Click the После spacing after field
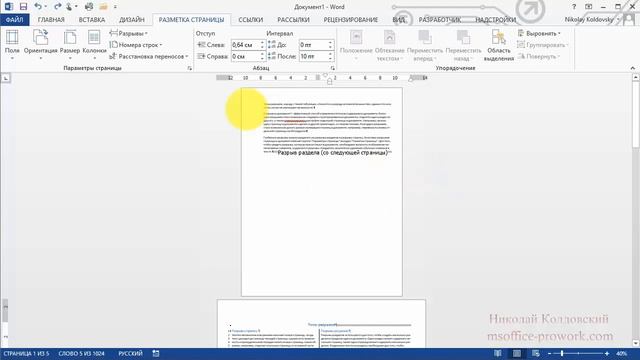The height and width of the screenshot is (360, 640). point(313,56)
